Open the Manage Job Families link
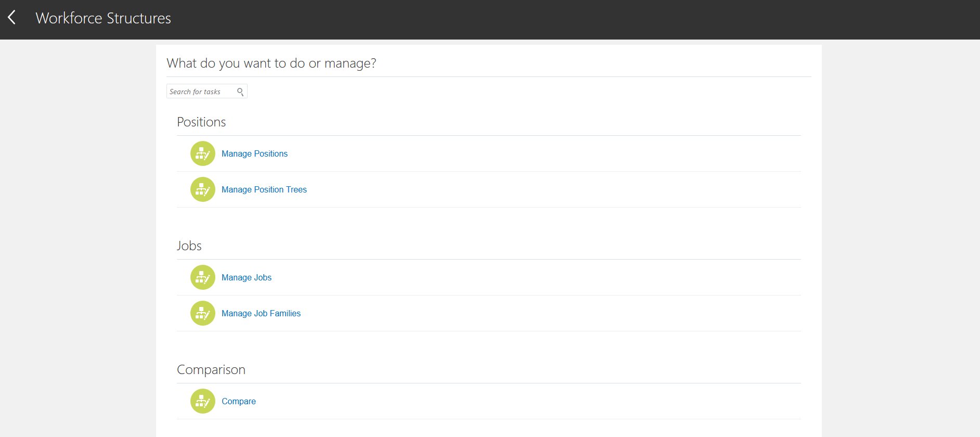The width and height of the screenshot is (980, 437). pos(261,313)
